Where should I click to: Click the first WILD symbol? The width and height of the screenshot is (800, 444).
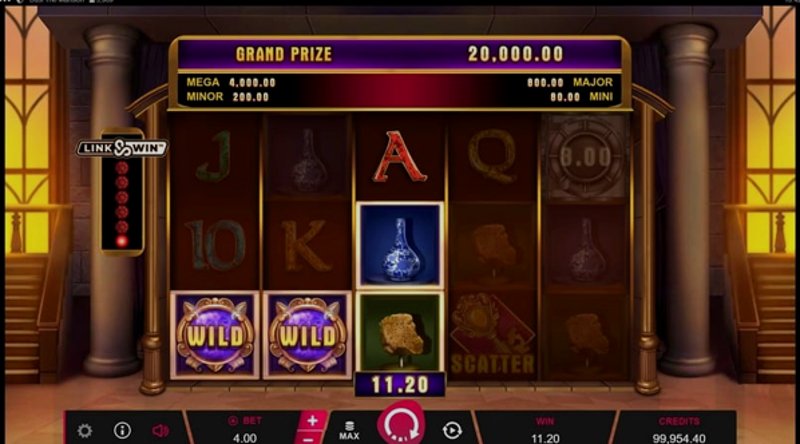coord(215,335)
